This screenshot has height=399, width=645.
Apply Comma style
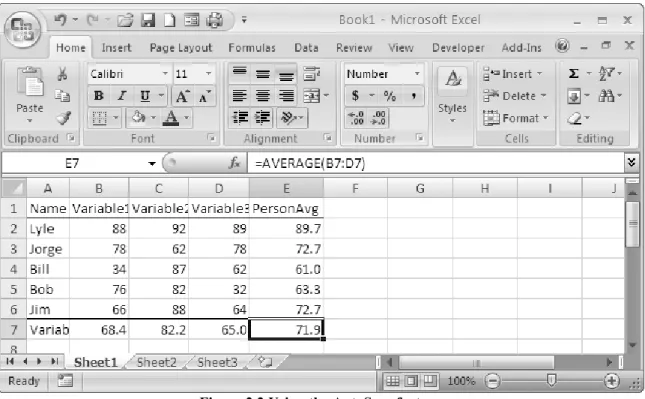(x=413, y=96)
